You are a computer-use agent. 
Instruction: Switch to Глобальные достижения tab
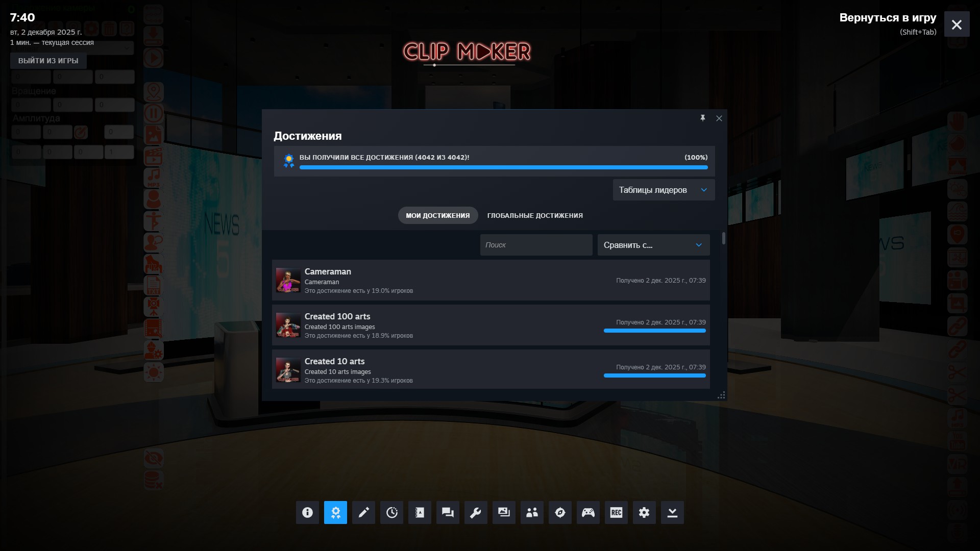[x=534, y=215]
